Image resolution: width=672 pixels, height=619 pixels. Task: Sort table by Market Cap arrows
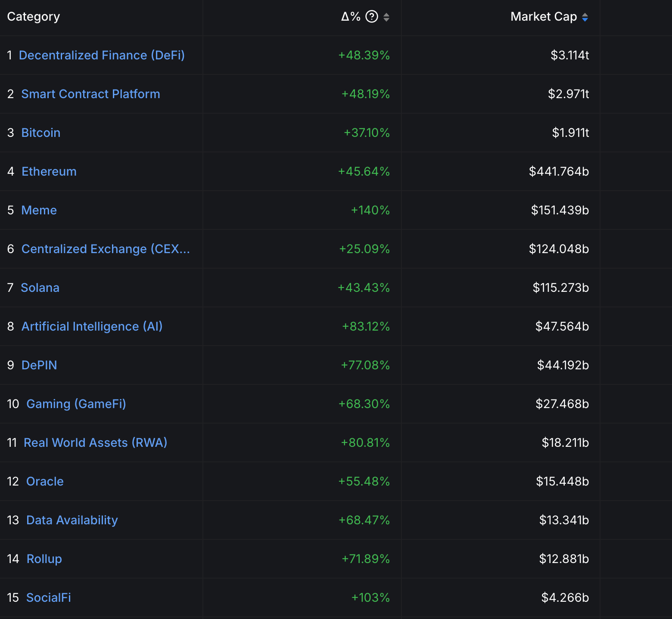click(x=585, y=17)
